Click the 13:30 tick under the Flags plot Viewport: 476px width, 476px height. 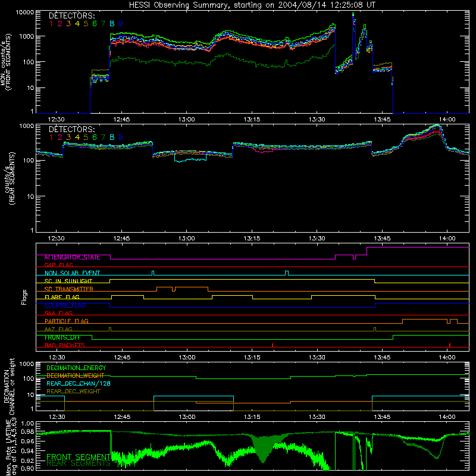tap(317, 358)
